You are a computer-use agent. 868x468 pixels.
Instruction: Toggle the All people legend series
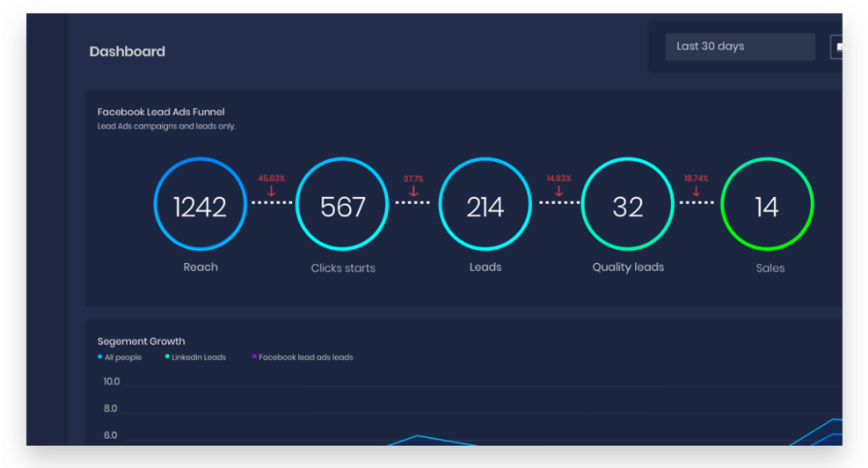(122, 357)
